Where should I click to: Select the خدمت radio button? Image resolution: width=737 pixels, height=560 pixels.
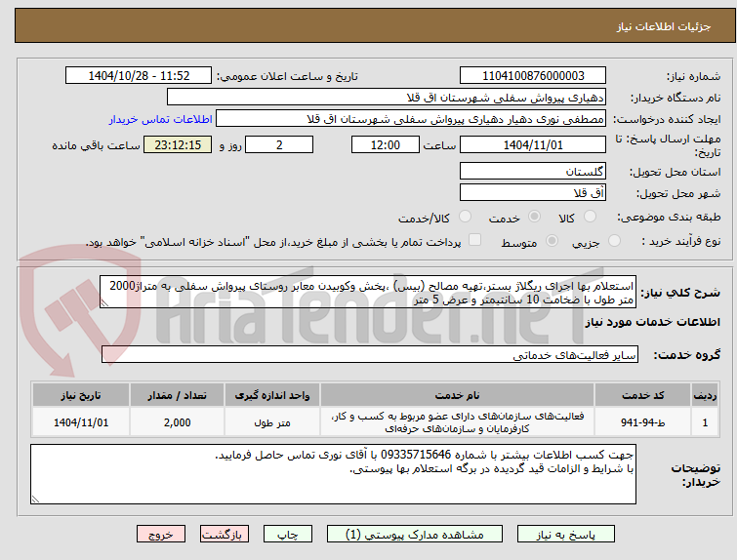pyautogui.click(x=534, y=217)
